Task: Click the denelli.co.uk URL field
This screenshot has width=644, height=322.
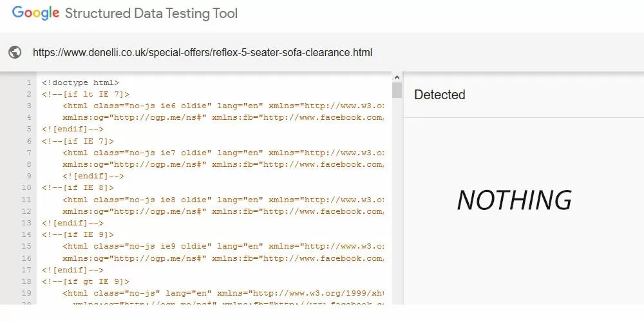Action: pyautogui.click(x=202, y=52)
